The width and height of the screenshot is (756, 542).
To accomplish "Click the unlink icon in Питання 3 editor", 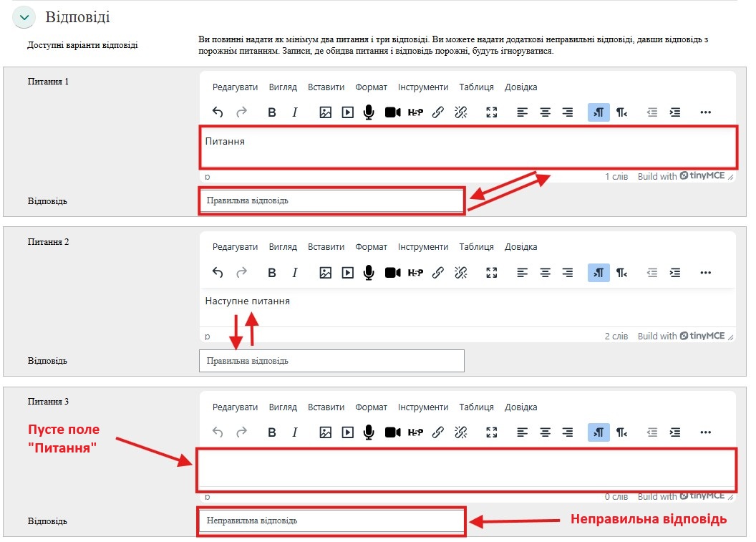I will tap(460, 432).
